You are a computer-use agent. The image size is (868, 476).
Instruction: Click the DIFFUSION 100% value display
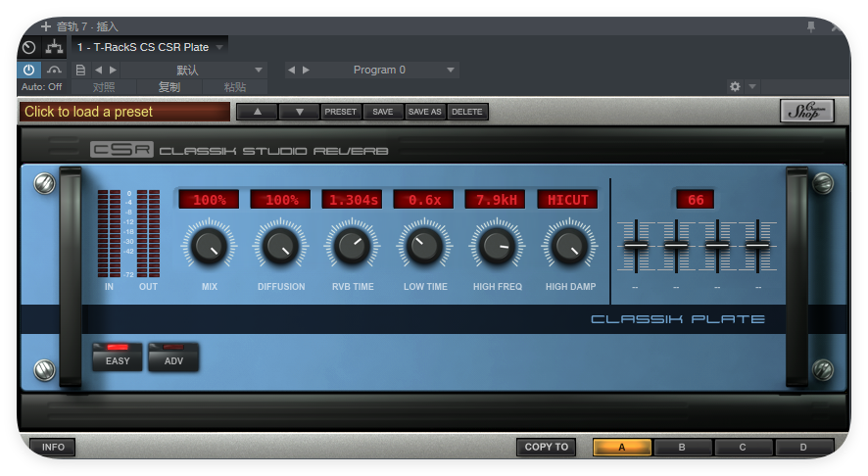[280, 200]
